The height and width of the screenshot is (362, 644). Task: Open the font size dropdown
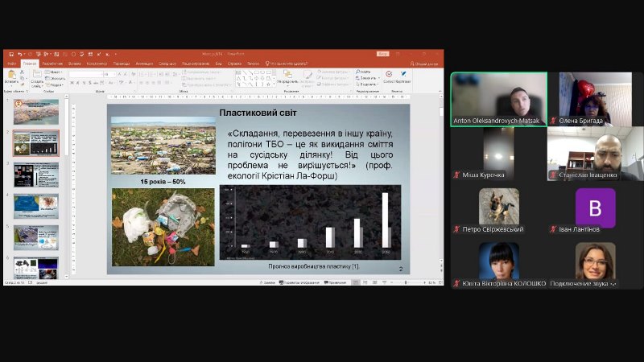click(x=114, y=73)
